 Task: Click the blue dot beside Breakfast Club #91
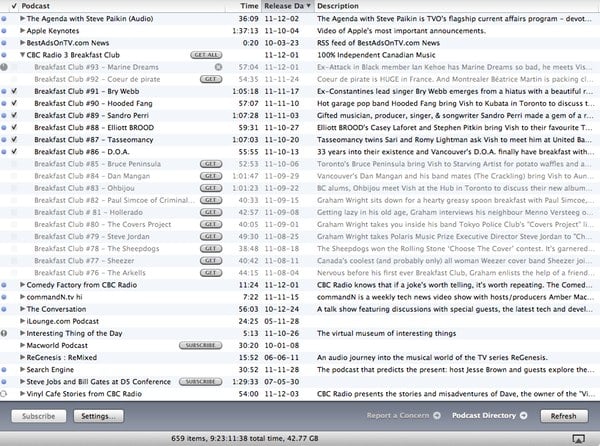pyautogui.click(x=4, y=91)
